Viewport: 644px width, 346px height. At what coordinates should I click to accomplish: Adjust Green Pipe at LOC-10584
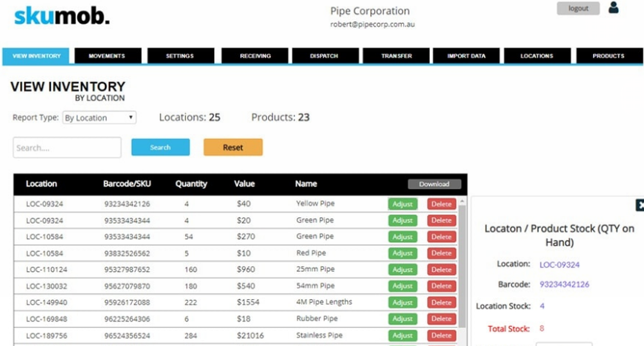tap(402, 237)
